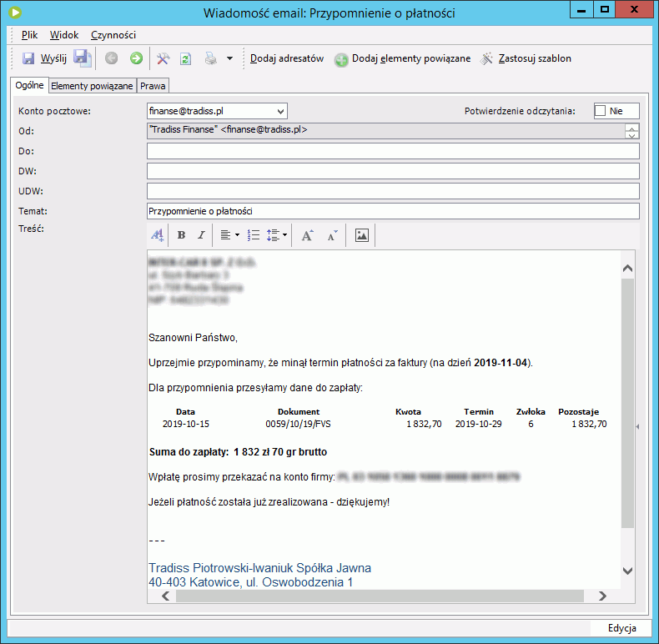
Task: Click the green forward arrow icon
Action: point(136,58)
